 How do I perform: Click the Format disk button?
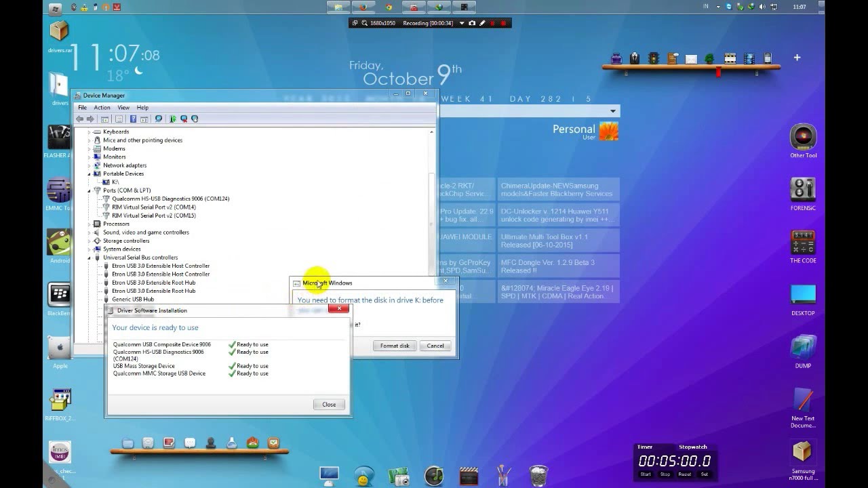pyautogui.click(x=395, y=346)
